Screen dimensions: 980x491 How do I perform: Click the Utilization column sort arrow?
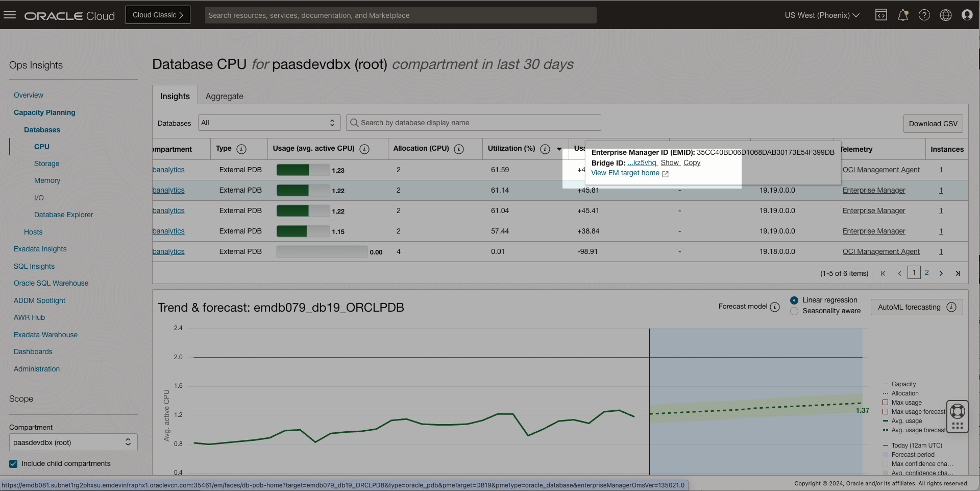(559, 149)
